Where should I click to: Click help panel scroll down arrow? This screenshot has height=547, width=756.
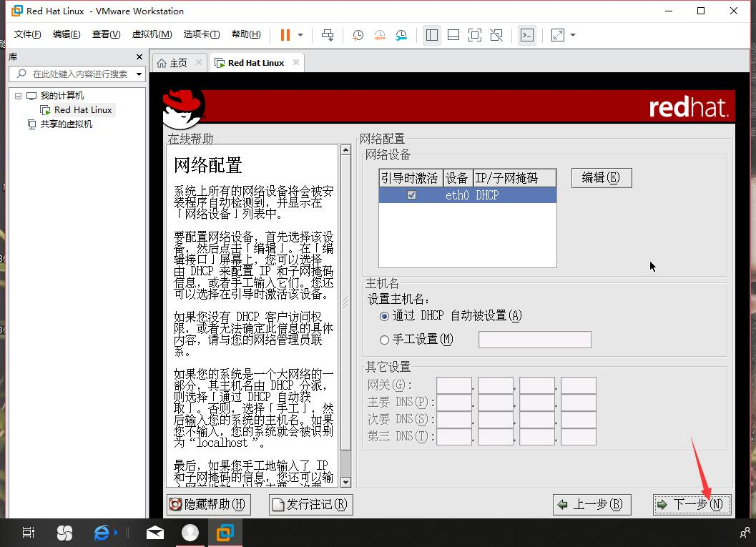pyautogui.click(x=345, y=482)
